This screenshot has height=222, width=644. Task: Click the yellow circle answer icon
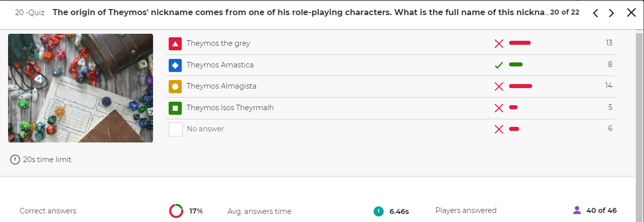point(175,87)
